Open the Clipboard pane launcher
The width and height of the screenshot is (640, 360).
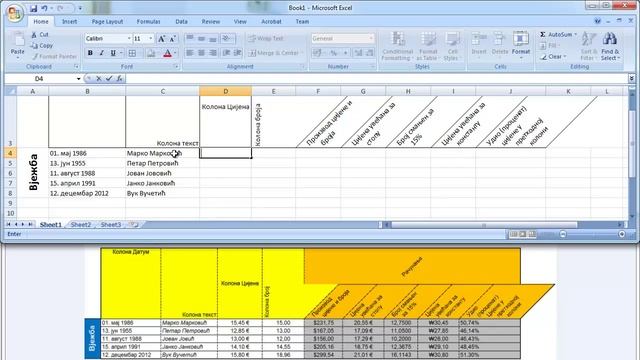click(76, 66)
